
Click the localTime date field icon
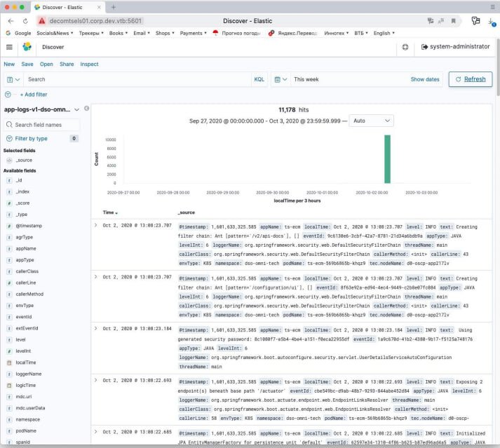click(9, 362)
